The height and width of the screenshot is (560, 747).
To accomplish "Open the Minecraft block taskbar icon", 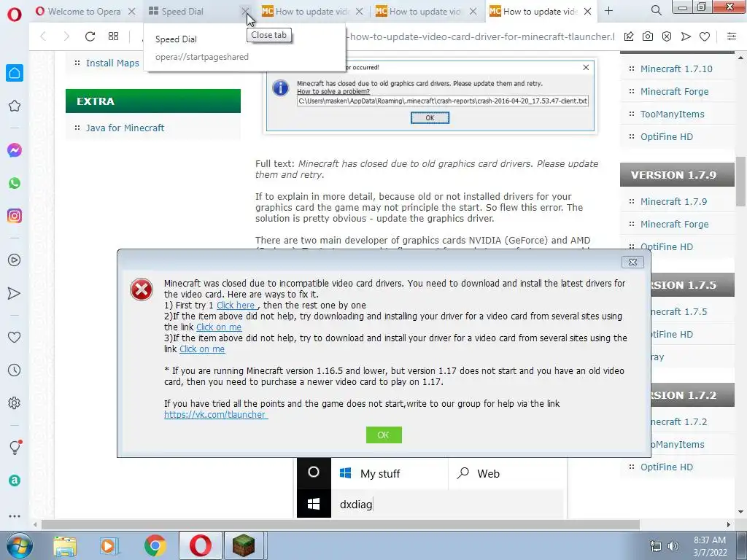I will [244, 545].
